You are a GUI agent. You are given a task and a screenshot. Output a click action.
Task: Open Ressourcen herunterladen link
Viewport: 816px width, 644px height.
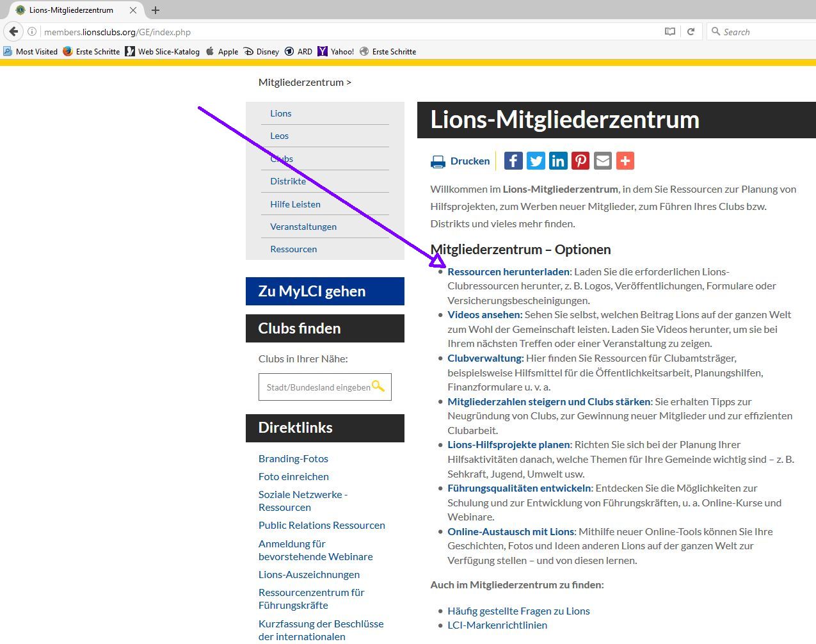509,271
